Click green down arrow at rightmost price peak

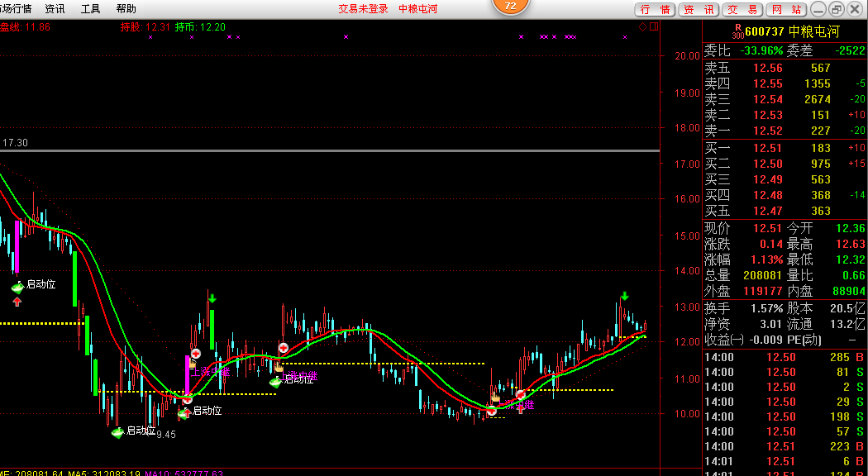point(624,296)
